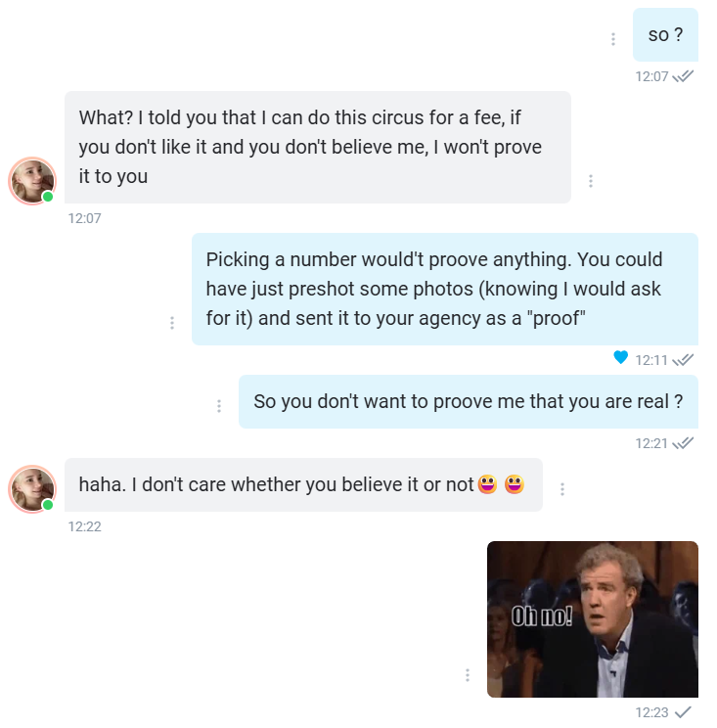Open options menu for the "So you don't want" message
Image resolution: width=717 pixels, height=728 pixels.
(219, 406)
